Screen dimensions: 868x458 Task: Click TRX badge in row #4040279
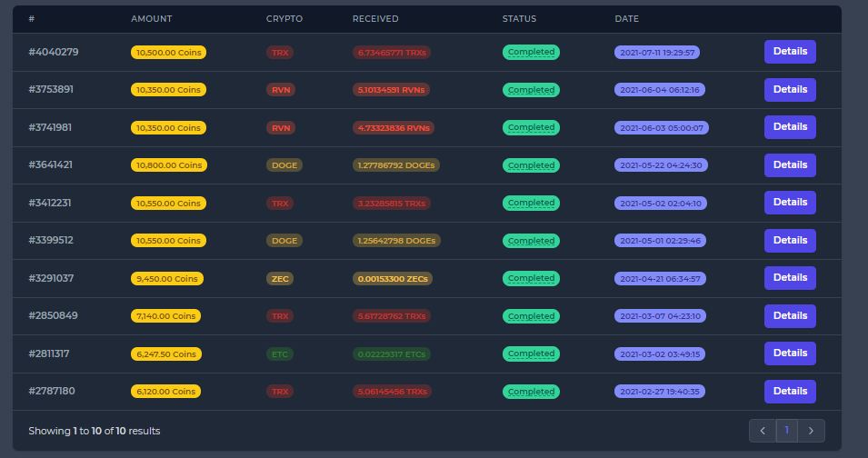tap(280, 53)
